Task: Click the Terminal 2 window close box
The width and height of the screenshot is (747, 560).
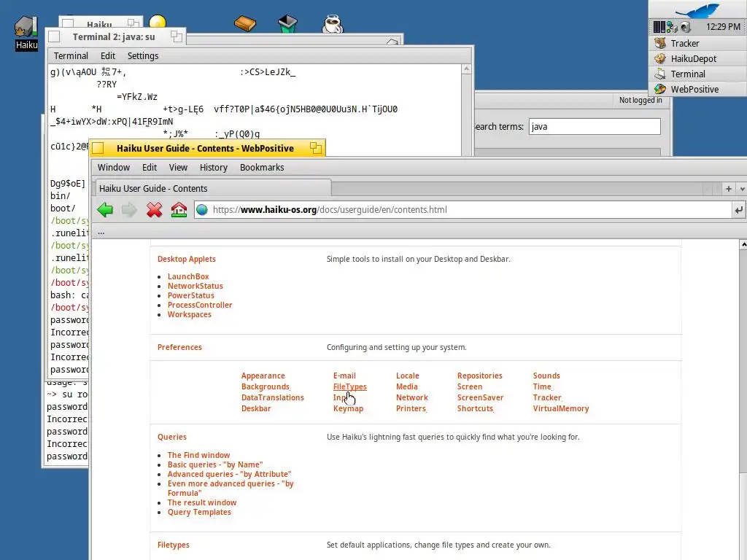Action: pyautogui.click(x=54, y=36)
